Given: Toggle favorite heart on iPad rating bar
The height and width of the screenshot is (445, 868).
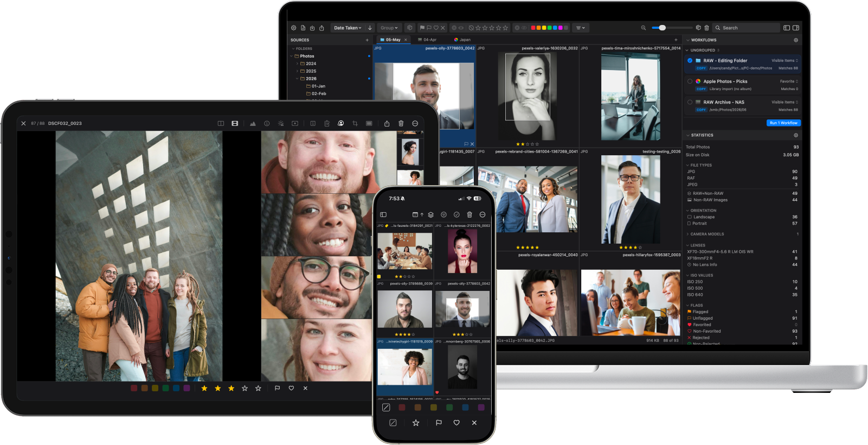Looking at the screenshot, I should (291, 388).
